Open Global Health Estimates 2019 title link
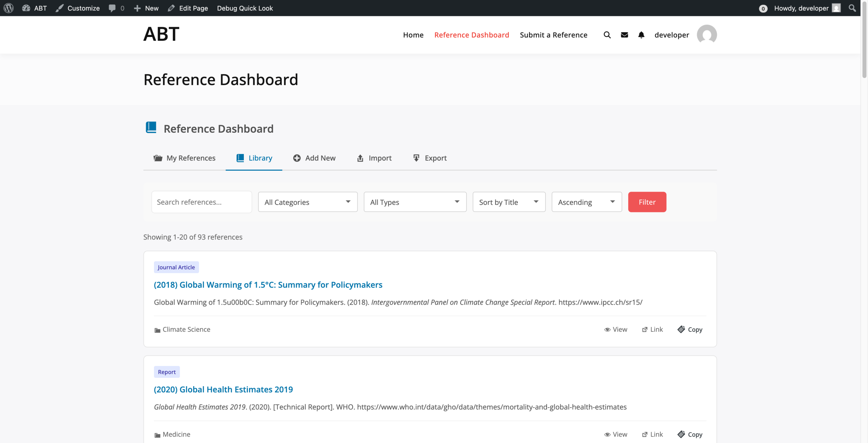 (223, 389)
